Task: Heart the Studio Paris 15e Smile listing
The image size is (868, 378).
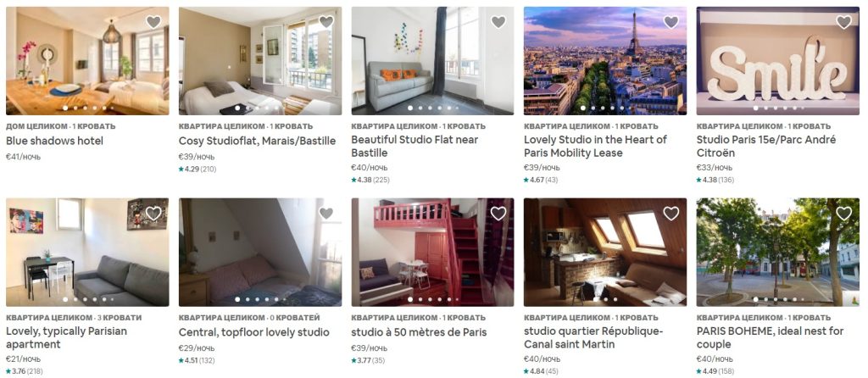Action: coord(843,22)
